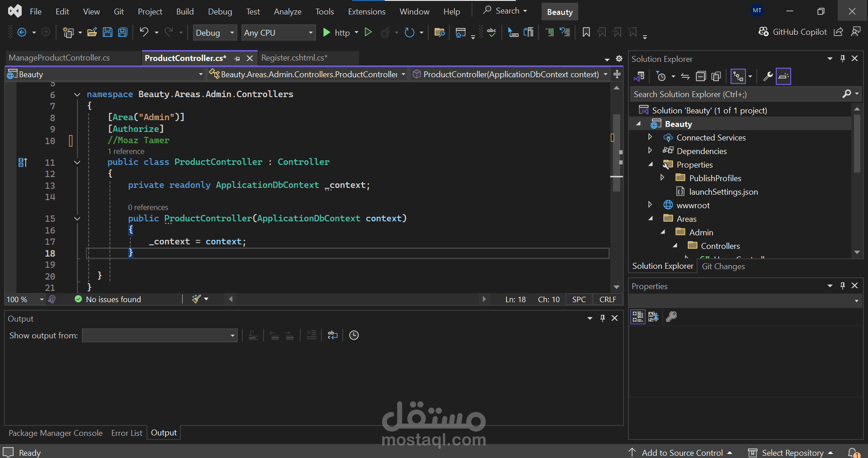Image resolution: width=868 pixels, height=458 pixels.
Task: Click the Collapse All icon in Solution Explorer
Action: [700, 76]
